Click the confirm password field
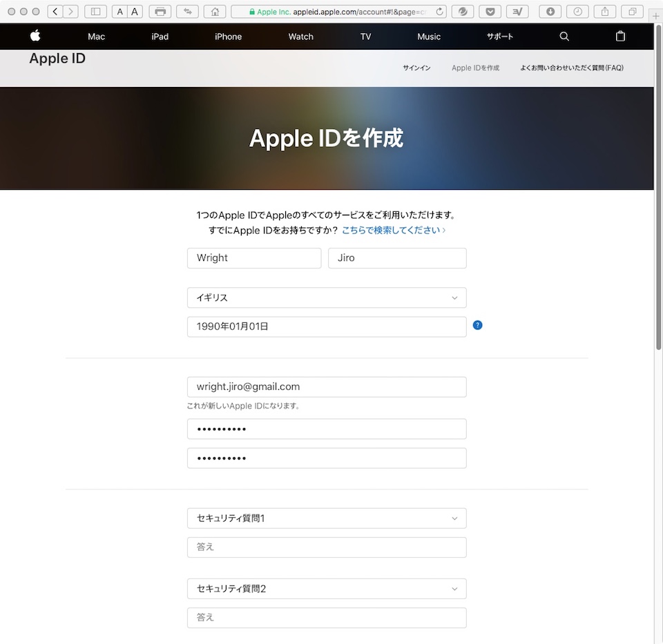 pyautogui.click(x=327, y=458)
